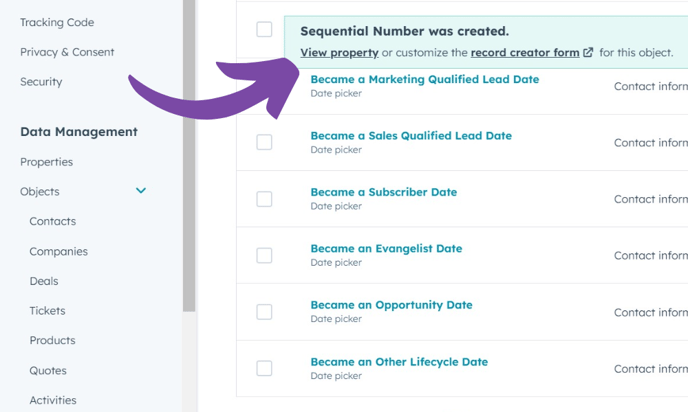Mark the Became an Evangelist Date checkbox

[x=264, y=255]
